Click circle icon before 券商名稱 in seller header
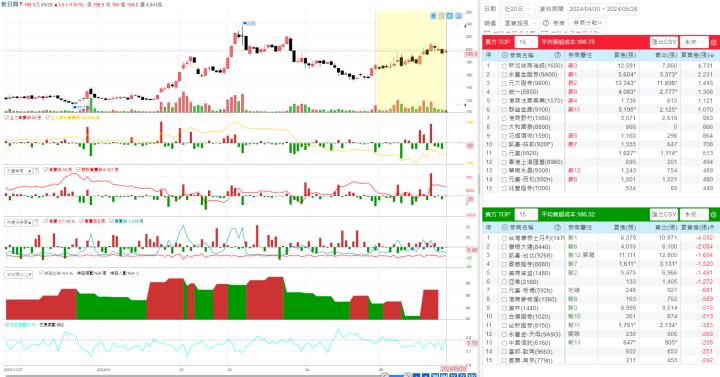Screen dimensions: 720x377 pos(505,227)
